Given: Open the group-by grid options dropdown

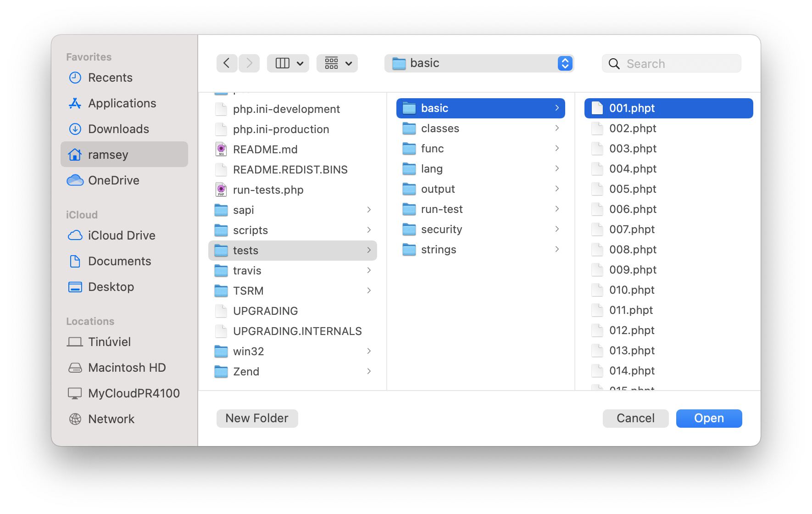Looking at the screenshot, I should 337,63.
